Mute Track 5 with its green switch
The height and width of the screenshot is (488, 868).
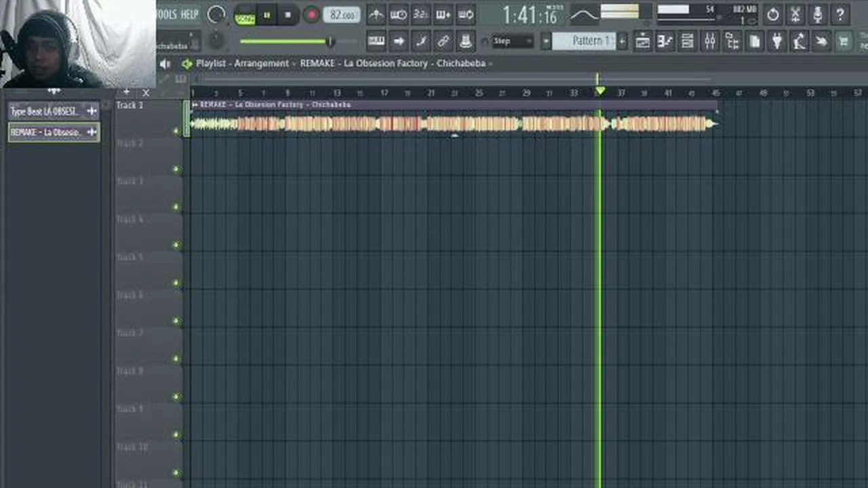[x=177, y=283]
